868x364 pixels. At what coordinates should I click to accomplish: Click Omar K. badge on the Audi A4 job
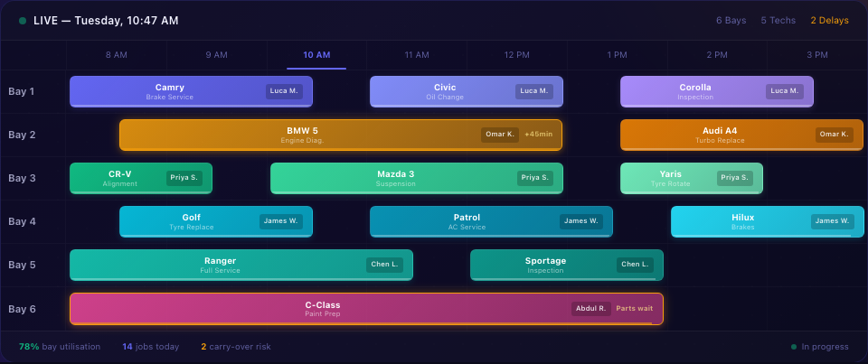click(x=835, y=135)
